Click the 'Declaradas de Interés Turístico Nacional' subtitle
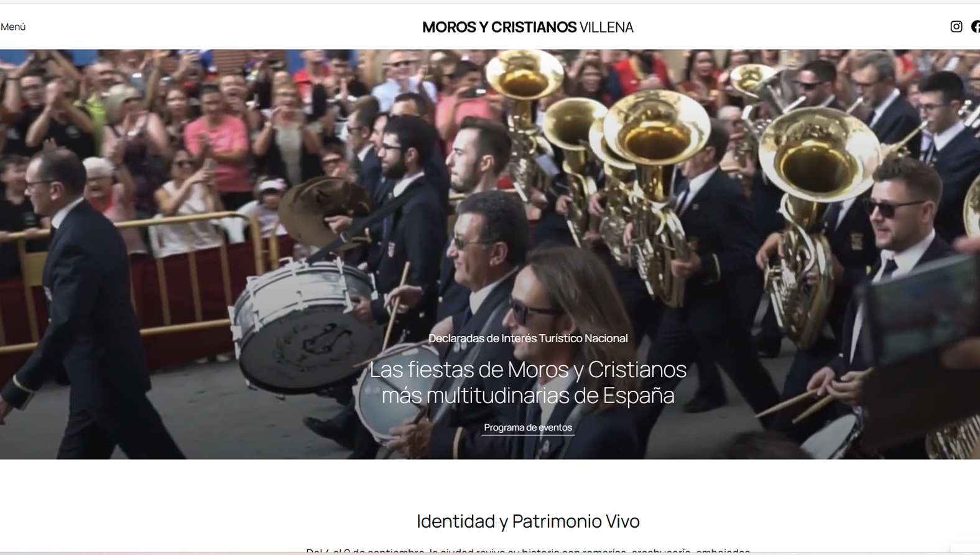This screenshot has height=555, width=980. [528, 338]
